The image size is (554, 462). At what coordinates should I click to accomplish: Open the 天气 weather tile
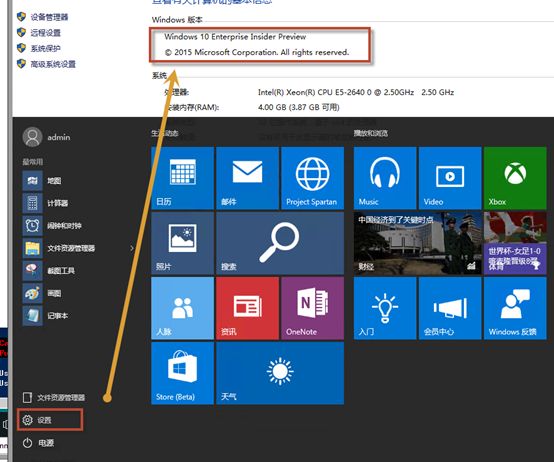click(280, 373)
